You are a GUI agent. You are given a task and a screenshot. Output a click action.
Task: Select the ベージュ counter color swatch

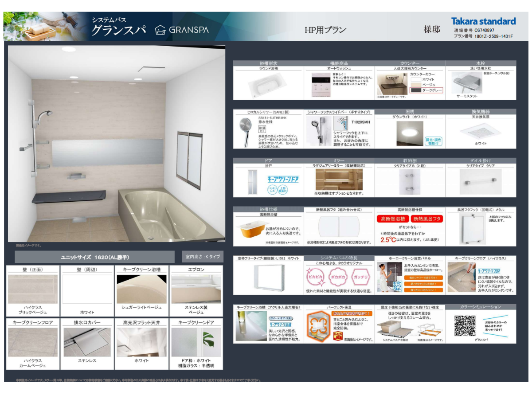[x=415, y=85]
